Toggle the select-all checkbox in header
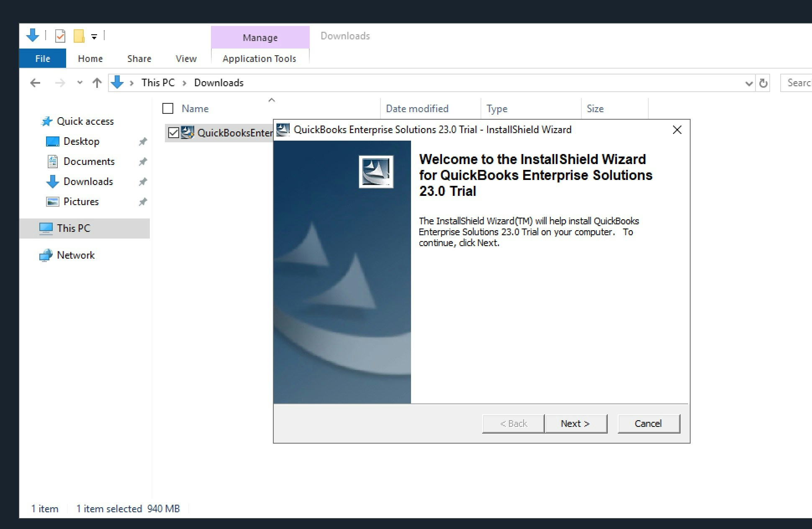The width and height of the screenshot is (812, 529). [168, 109]
